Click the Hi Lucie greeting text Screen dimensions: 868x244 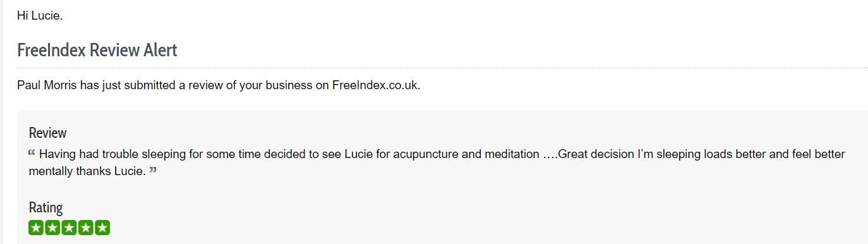tap(40, 16)
